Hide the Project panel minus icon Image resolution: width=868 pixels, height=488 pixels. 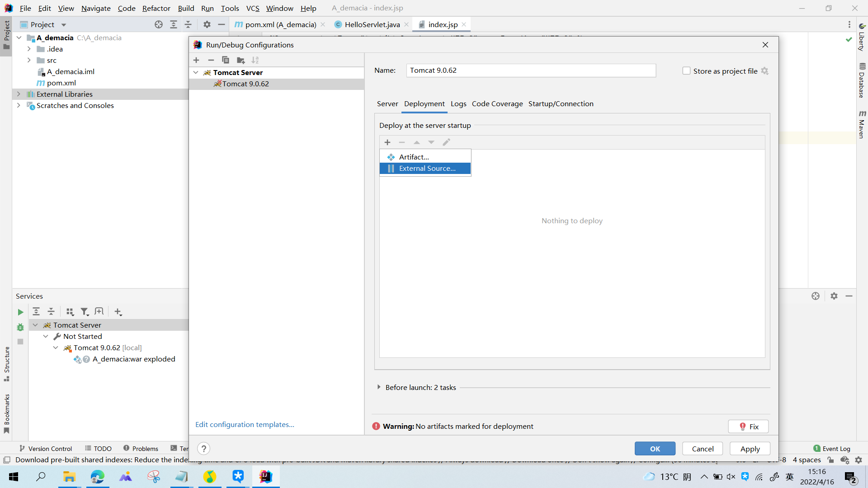pos(222,24)
